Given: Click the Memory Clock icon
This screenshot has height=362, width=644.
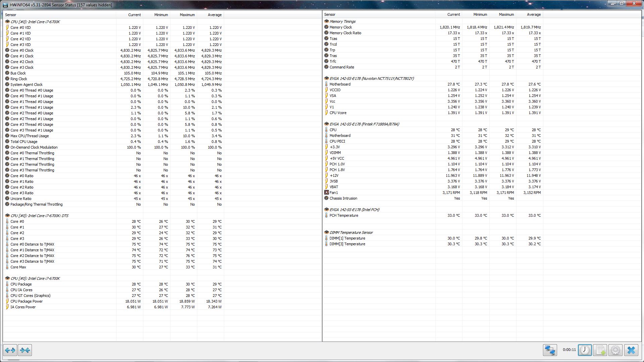Looking at the screenshot, I should click(x=326, y=27).
